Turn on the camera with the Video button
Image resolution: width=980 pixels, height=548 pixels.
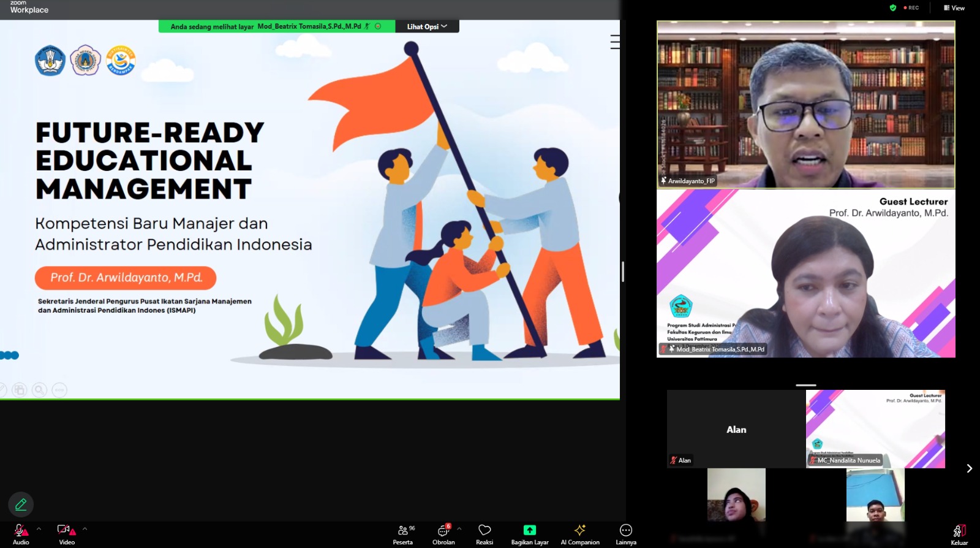click(67, 533)
